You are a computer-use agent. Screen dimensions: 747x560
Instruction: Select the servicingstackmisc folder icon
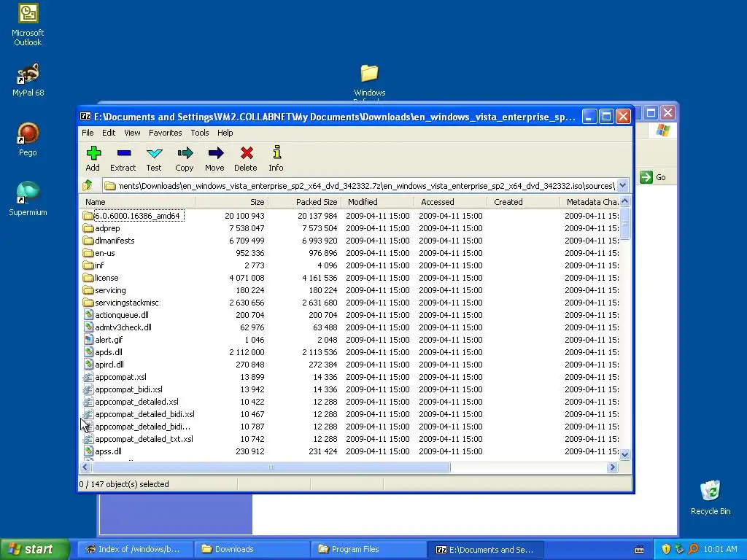(x=88, y=303)
